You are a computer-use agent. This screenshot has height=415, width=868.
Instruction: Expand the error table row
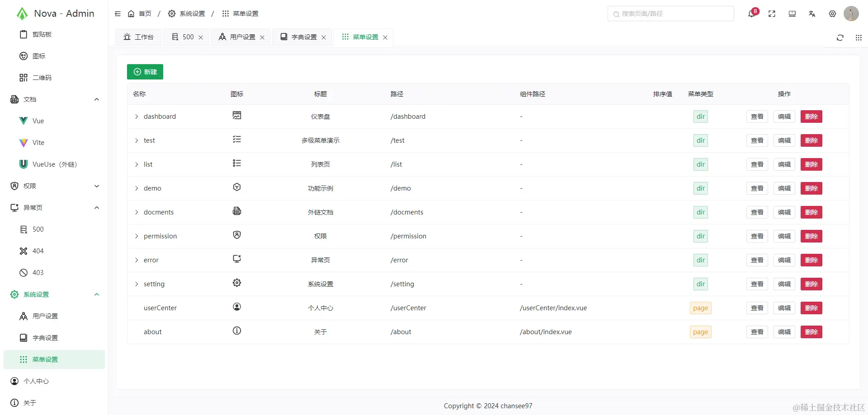(x=137, y=260)
